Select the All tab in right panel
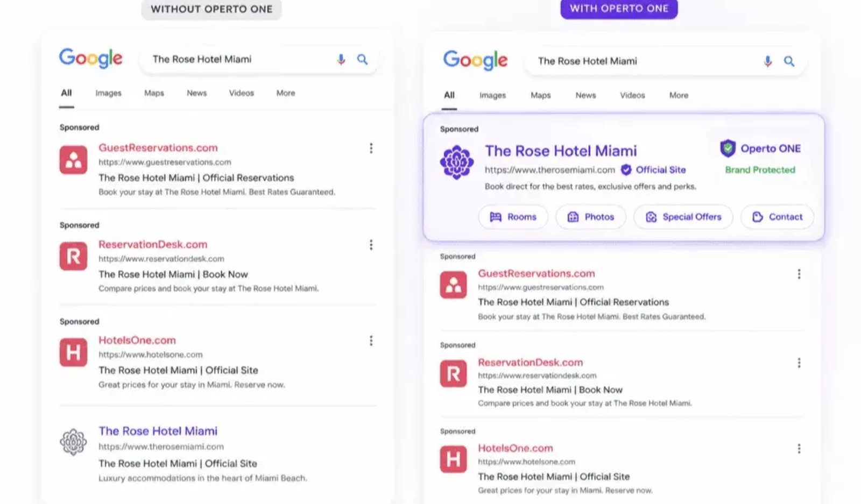This screenshot has height=504, width=861. [x=449, y=95]
